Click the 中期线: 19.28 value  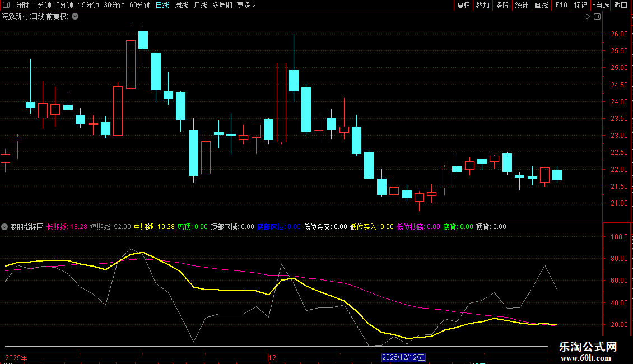pos(154,227)
